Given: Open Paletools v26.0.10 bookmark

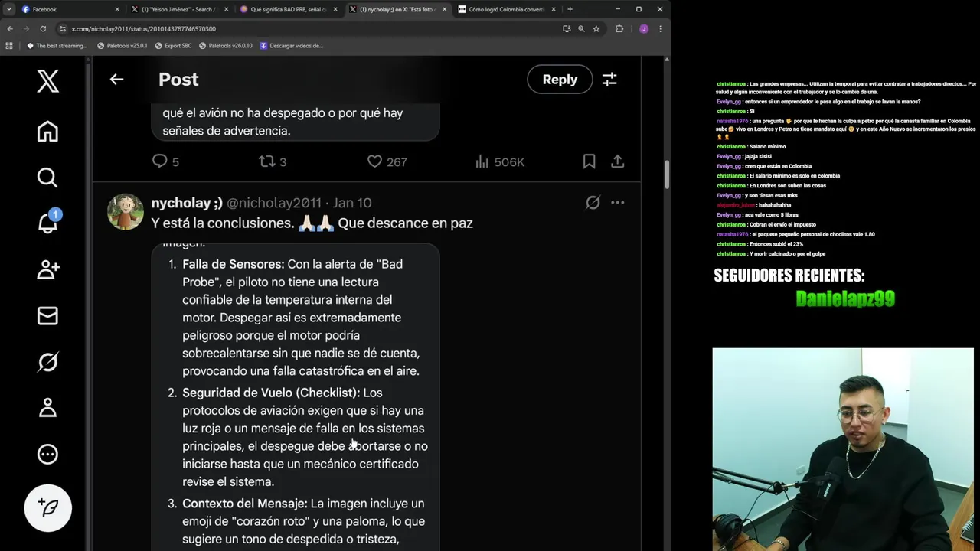Looking at the screenshot, I should [226, 45].
